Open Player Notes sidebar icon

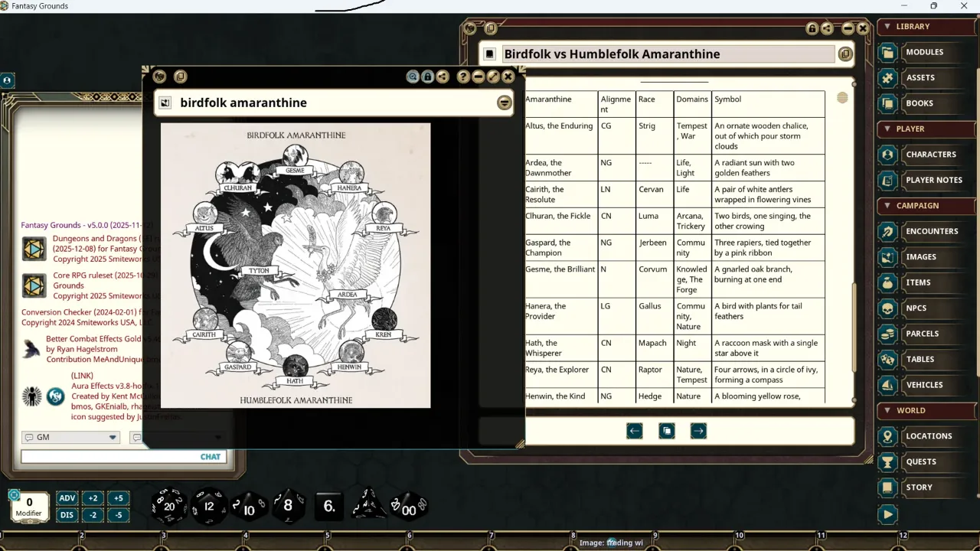point(887,180)
